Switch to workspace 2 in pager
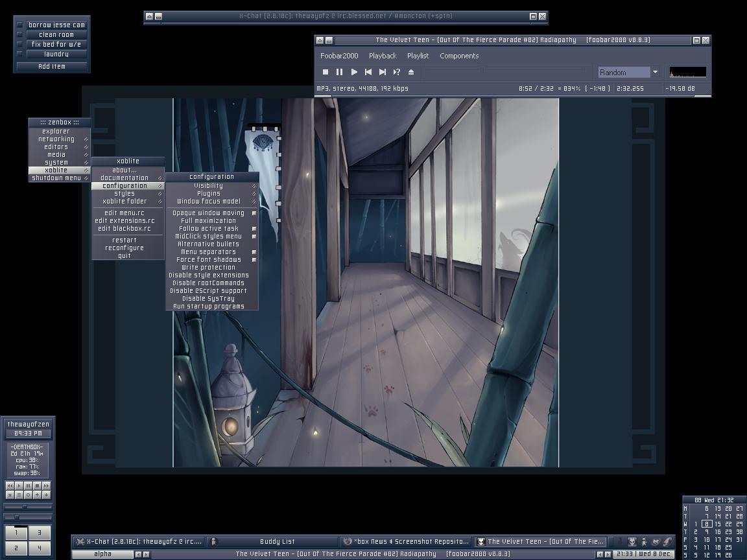Image resolution: width=747 pixels, height=560 pixels. (16, 548)
